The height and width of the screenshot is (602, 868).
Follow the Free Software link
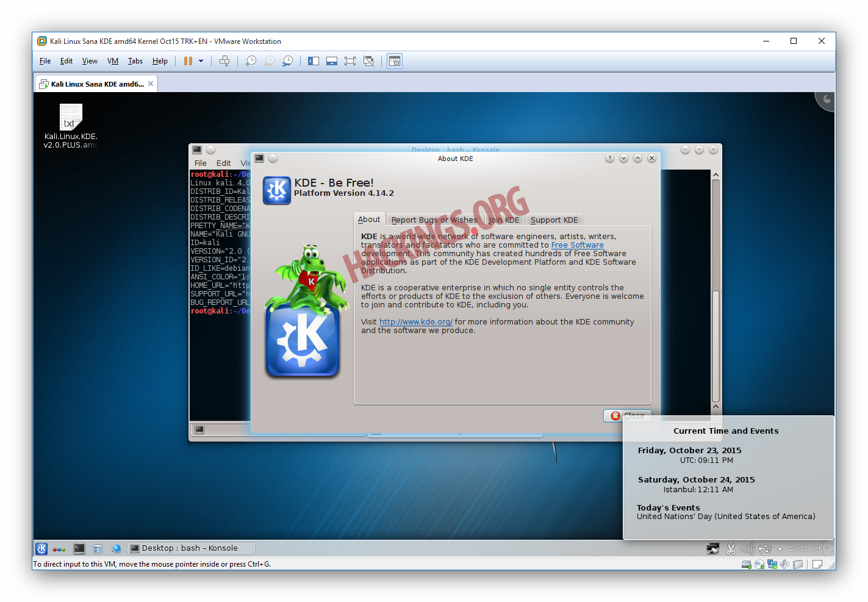tap(578, 245)
